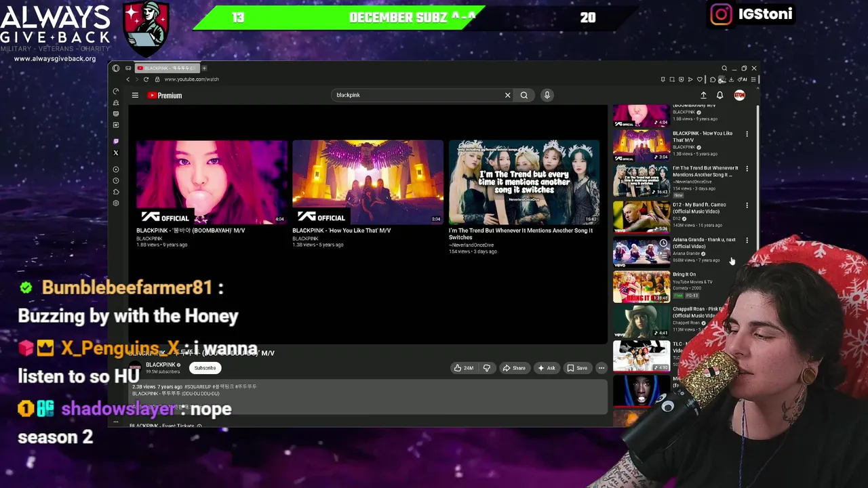The height and width of the screenshot is (488, 868).
Task: Click the Ask button under video
Action: 547,368
